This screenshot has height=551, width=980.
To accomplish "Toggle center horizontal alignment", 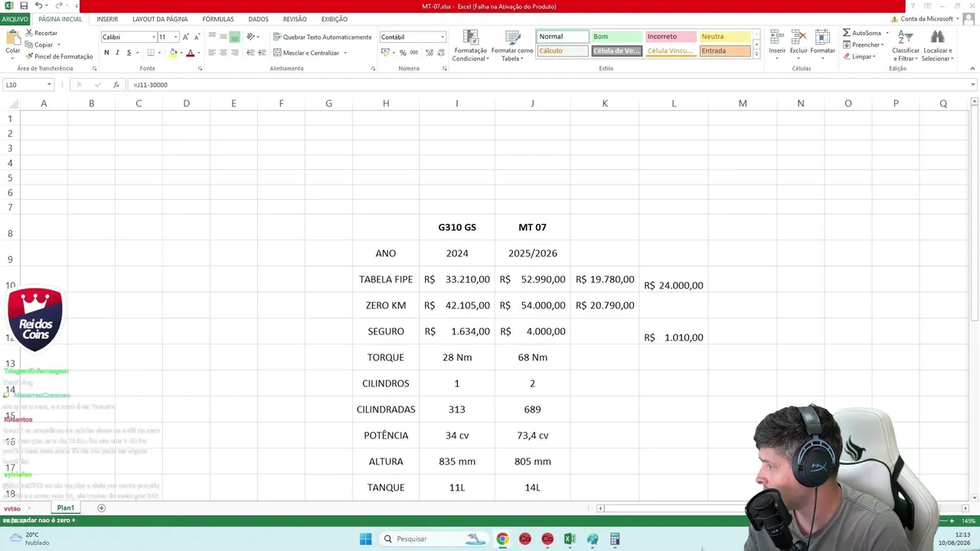I will (224, 53).
